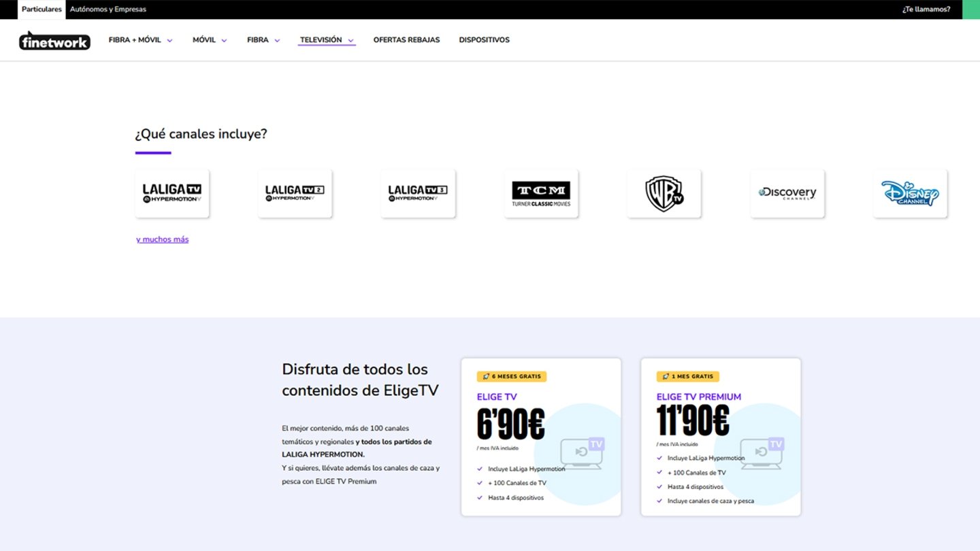Screen dimensions: 980x551
Task: Select the ELIGE TV PREMIUM plan title
Action: click(699, 397)
